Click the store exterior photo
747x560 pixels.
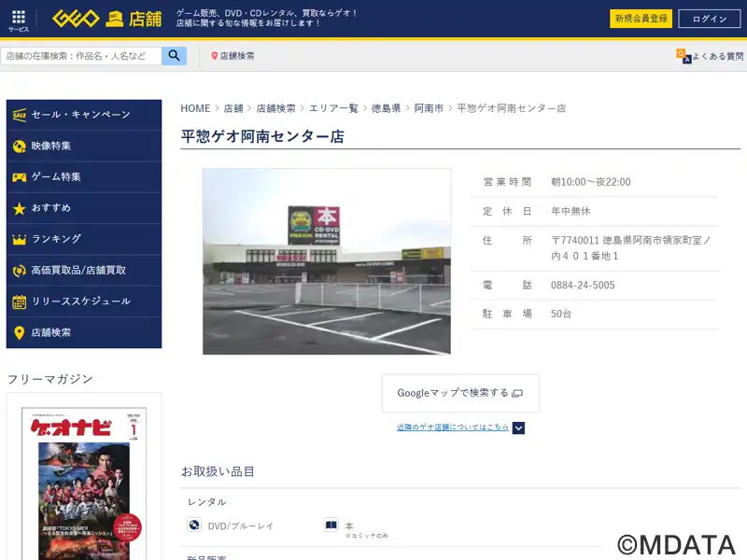coord(327,261)
